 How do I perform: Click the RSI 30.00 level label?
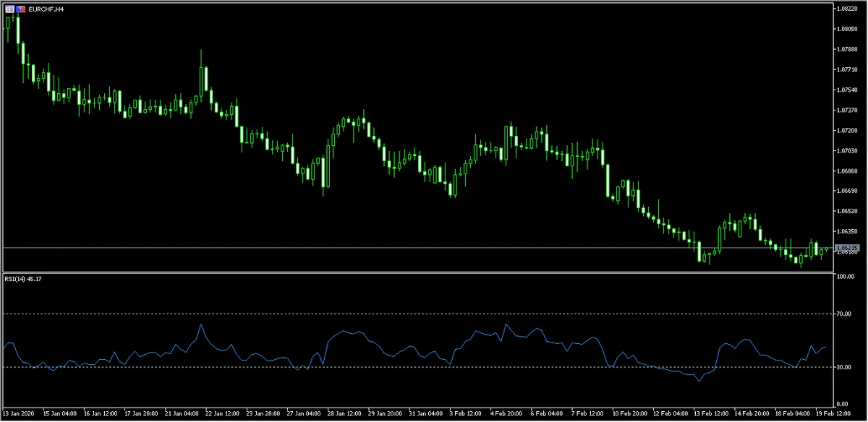tap(845, 367)
